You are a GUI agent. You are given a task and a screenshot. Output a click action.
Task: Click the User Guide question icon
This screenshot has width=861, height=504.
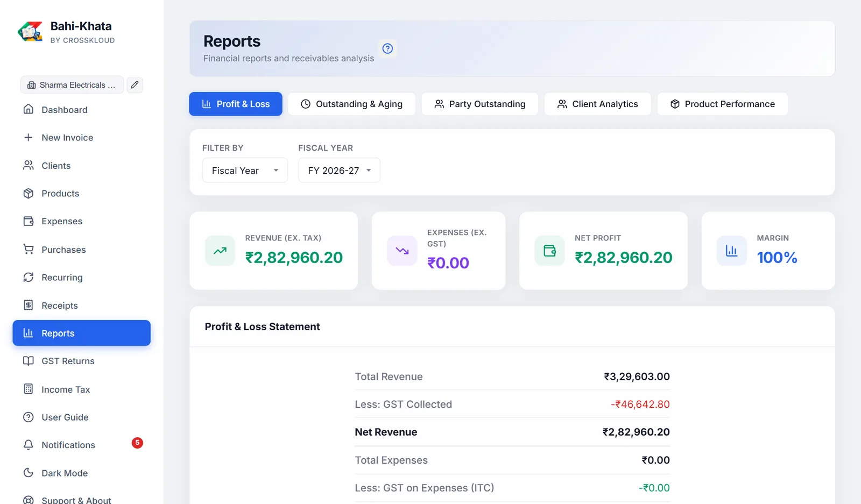(x=29, y=417)
